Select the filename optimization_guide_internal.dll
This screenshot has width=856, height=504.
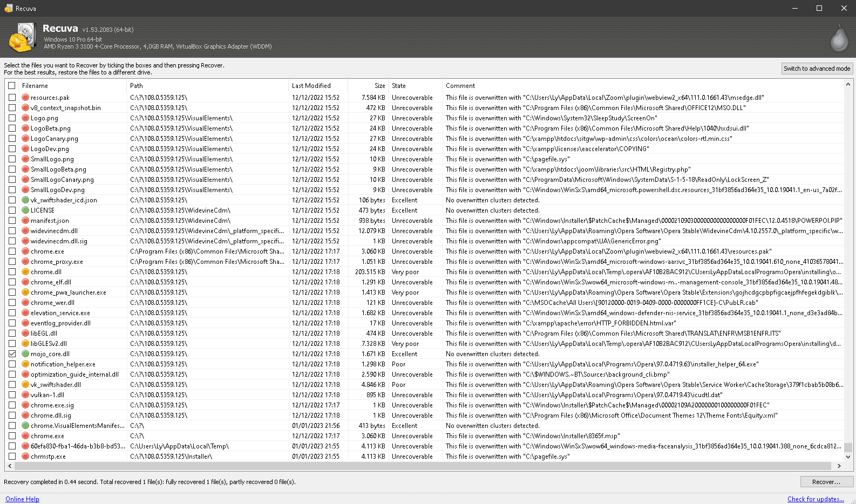74,374
